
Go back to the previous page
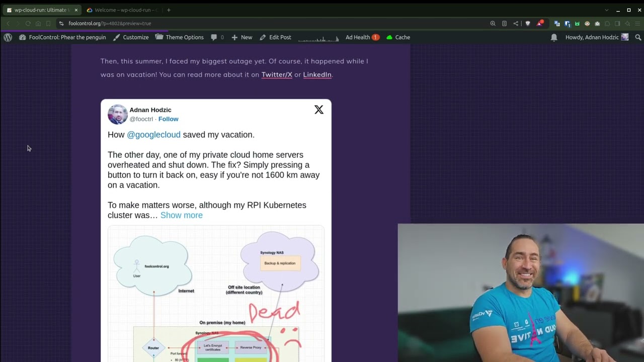tap(8, 23)
